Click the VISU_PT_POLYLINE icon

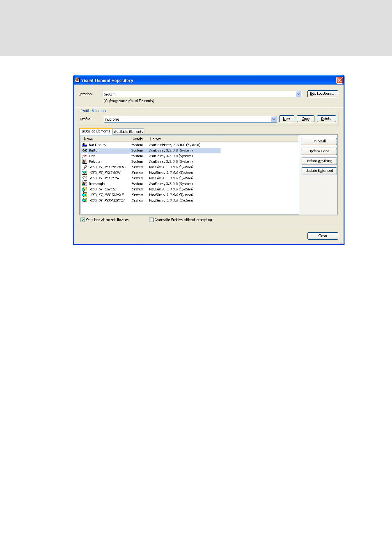point(85,178)
